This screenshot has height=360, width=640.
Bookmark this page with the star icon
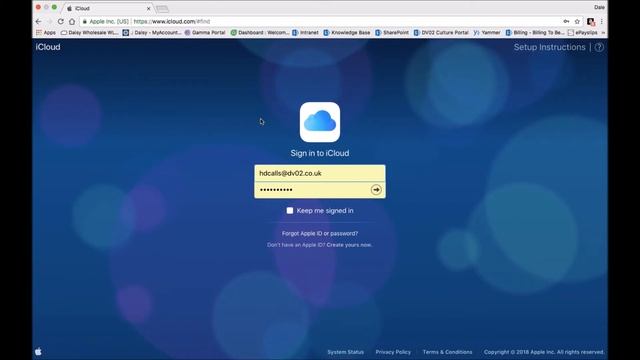pos(577,21)
